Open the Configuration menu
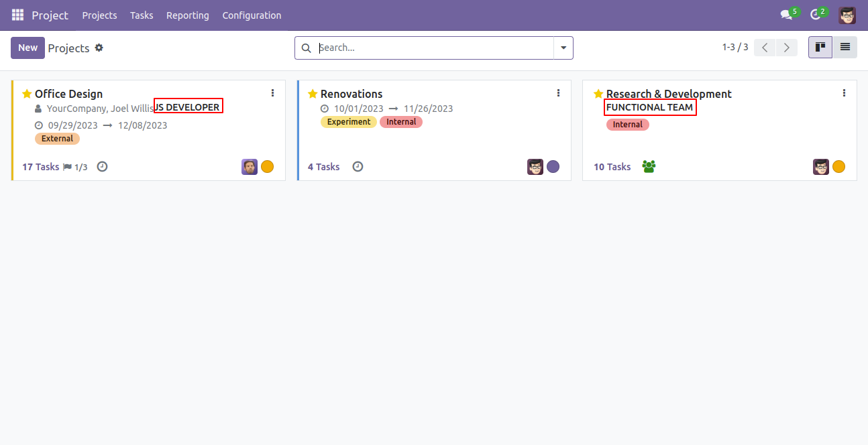The image size is (868, 445). point(252,15)
